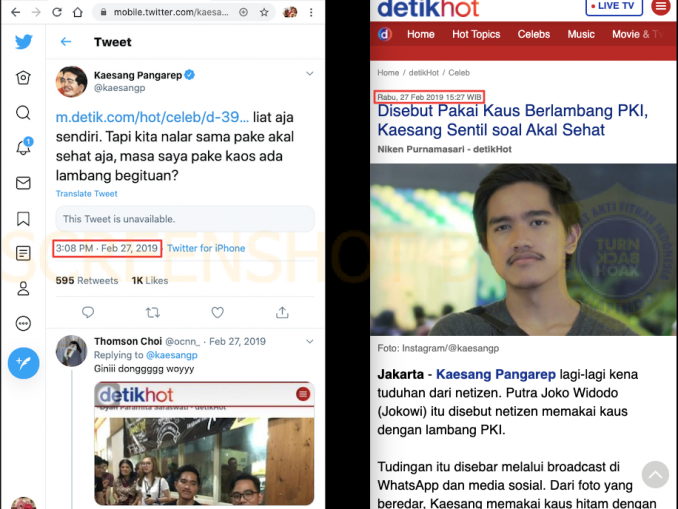This screenshot has width=678, height=509.
Task: Select Hot Topics in detikhot nav
Action: pos(476,34)
